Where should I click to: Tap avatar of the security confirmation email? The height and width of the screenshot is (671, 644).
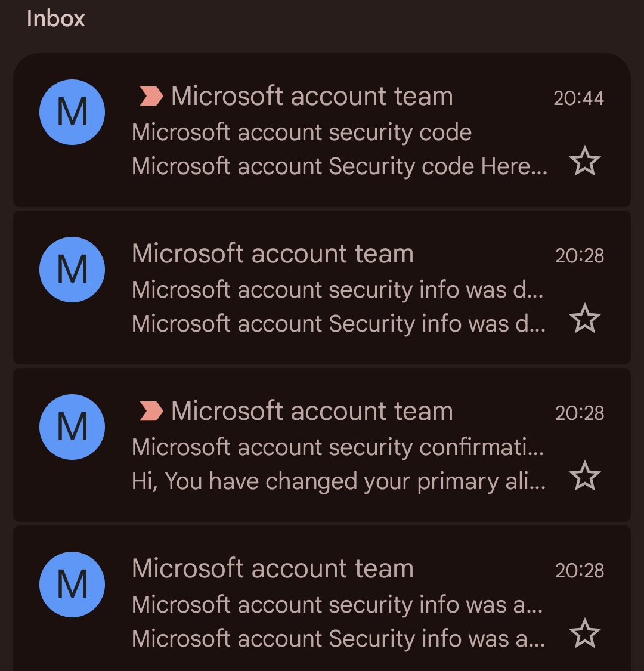72,427
